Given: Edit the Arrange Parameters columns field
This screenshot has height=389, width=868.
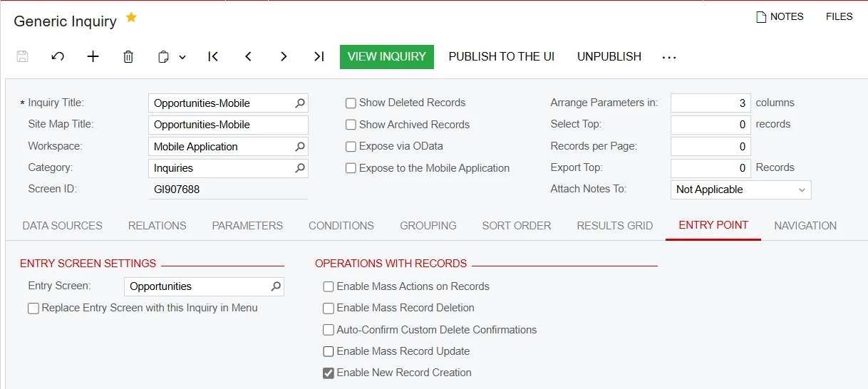Looking at the screenshot, I should pos(711,103).
